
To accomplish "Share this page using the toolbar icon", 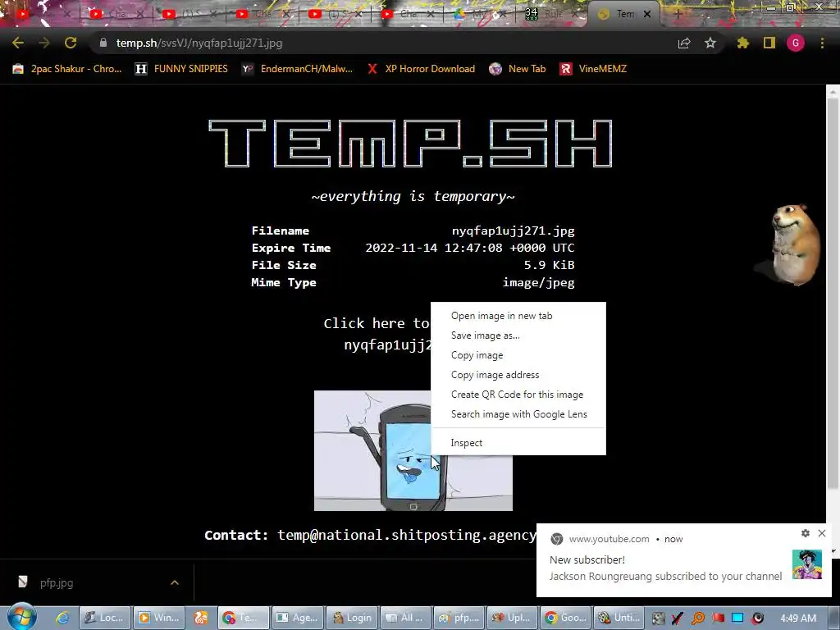I will pyautogui.click(x=684, y=43).
